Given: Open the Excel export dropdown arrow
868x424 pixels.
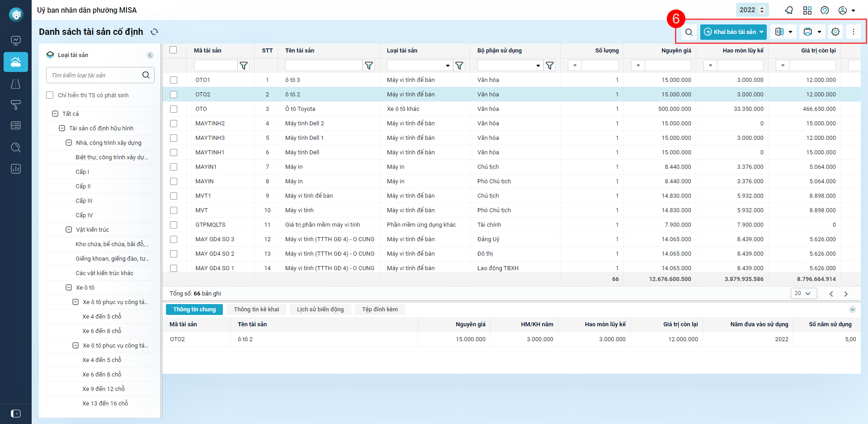Looking at the screenshot, I should (790, 32).
